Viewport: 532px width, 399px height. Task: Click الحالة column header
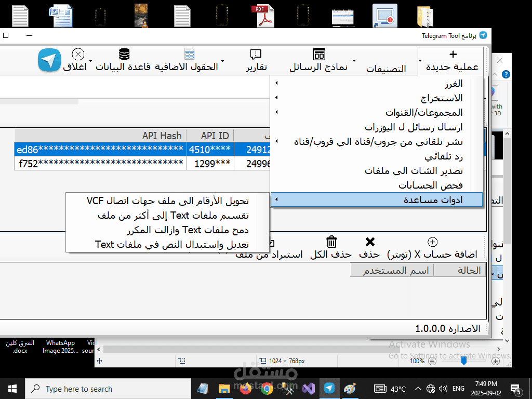[460, 270]
